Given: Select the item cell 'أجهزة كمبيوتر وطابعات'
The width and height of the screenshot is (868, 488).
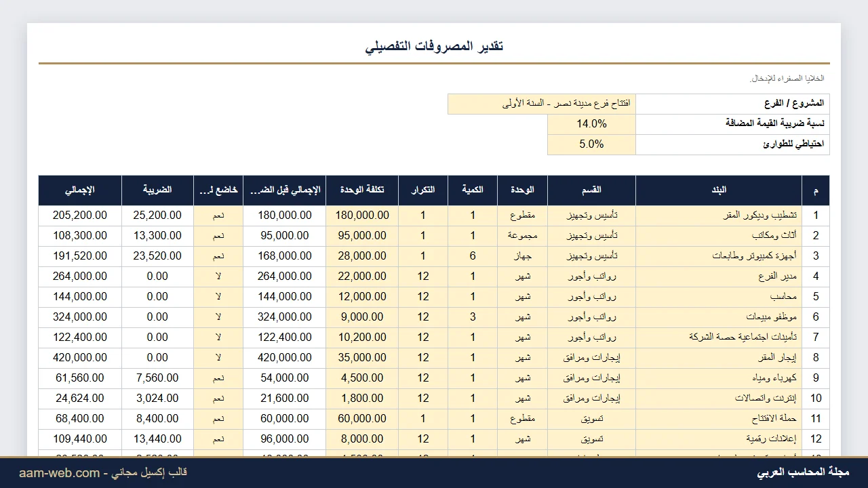Looking at the screenshot, I should tap(719, 256).
